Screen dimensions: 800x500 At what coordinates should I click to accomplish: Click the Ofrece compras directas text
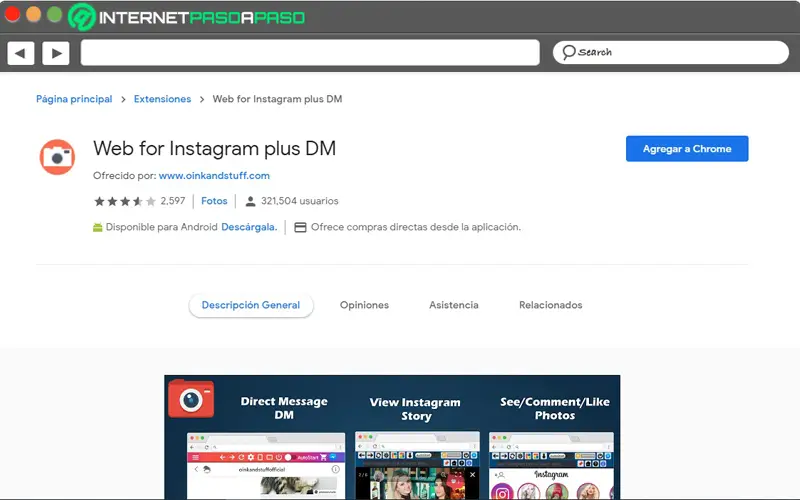416,227
